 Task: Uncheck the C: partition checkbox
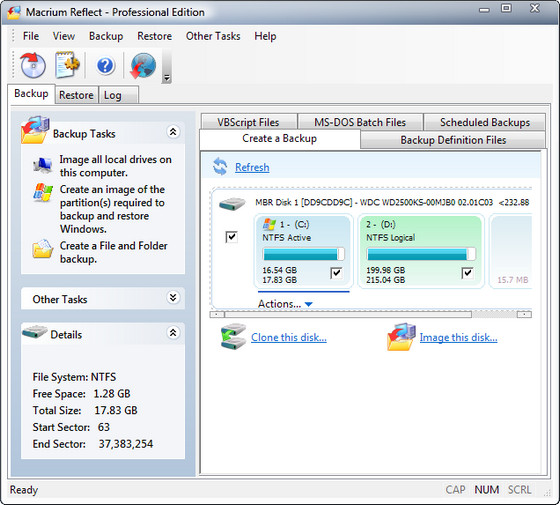point(336,273)
